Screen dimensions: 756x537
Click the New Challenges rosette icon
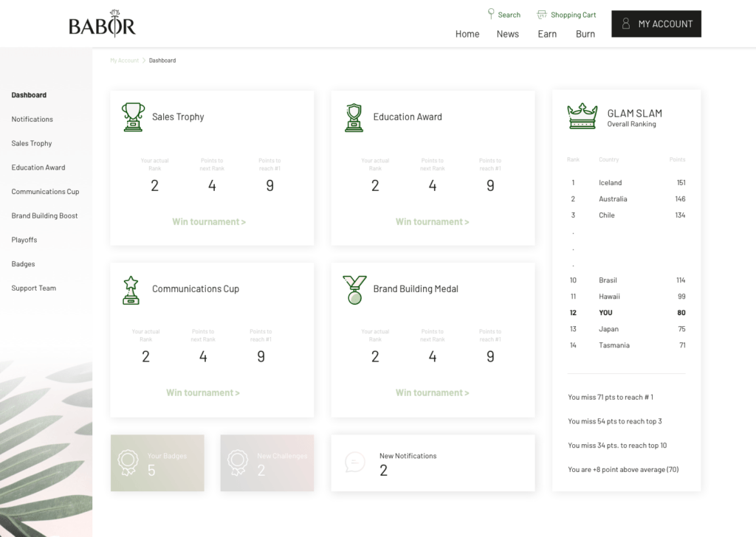pos(238,462)
